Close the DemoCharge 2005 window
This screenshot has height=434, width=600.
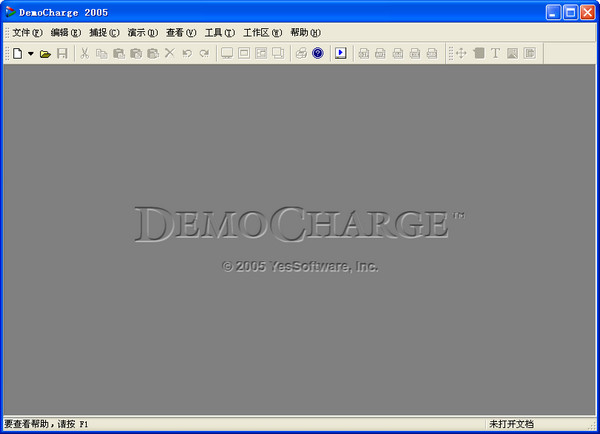click(587, 12)
